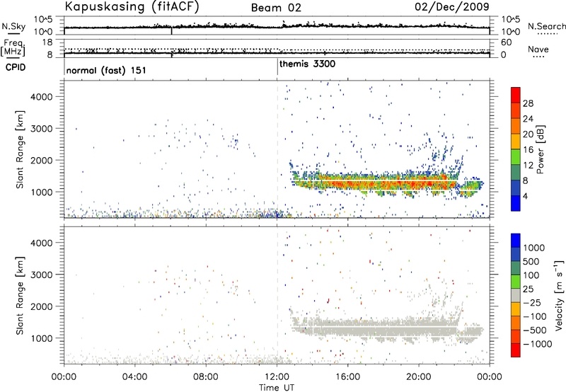Click 04:00 time axis label
The width and height of the screenshot is (566, 392).
pos(135,376)
